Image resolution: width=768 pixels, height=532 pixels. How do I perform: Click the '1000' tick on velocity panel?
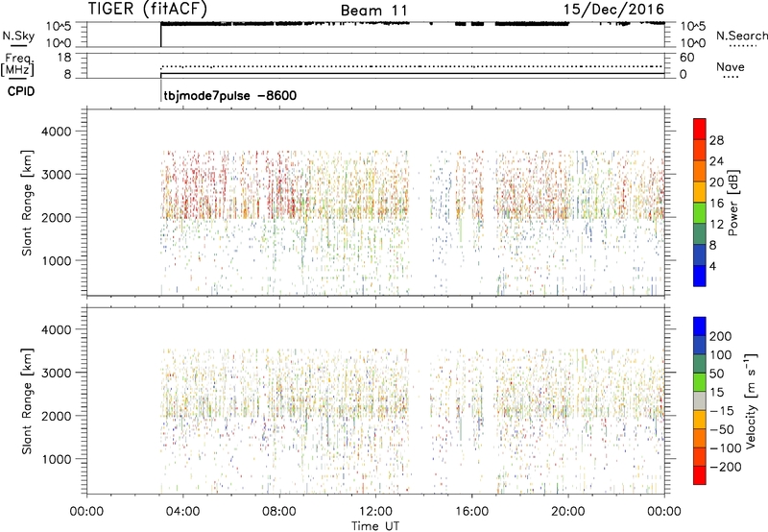[56, 459]
